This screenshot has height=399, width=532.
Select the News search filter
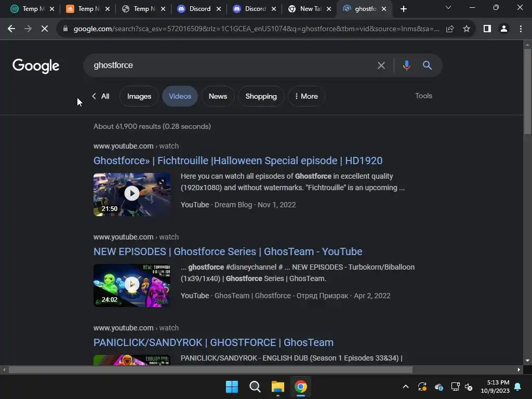(x=218, y=96)
